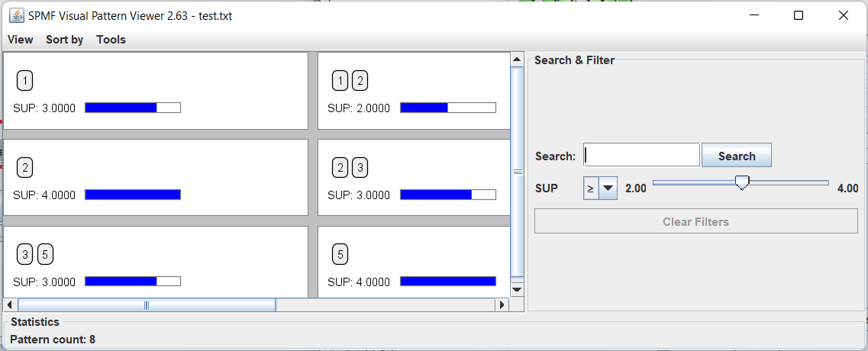Viewport: 868px width, 351px height.
Task: Click the item 2 badge in the SUP 4.0000 pattern
Action: [24, 168]
